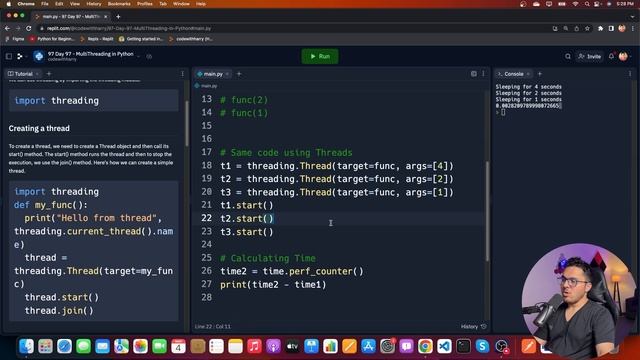Screen dimensions: 640x360
Task: Add a new tab next to main.py
Action: (239, 74)
